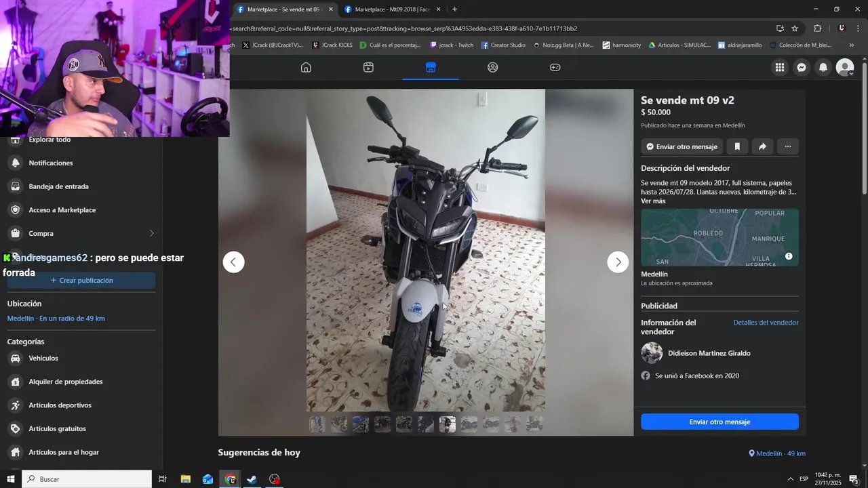Expand description with Ver más
Image resolution: width=868 pixels, height=488 pixels.
pos(653,201)
